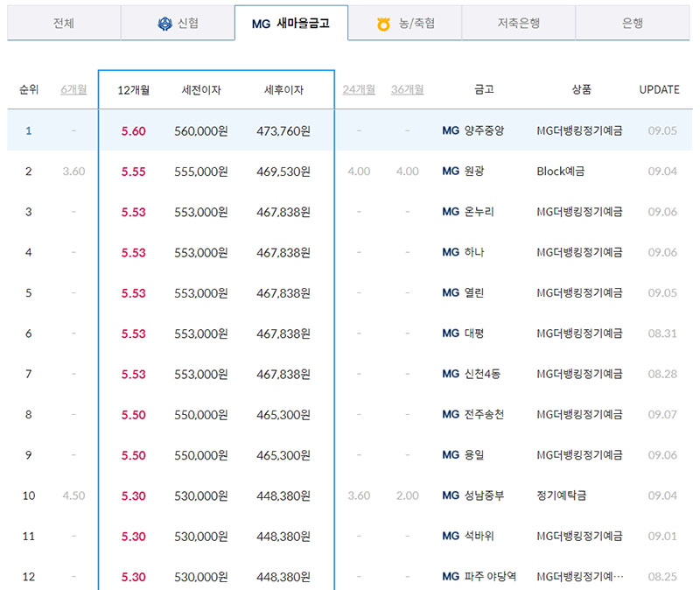Image resolution: width=700 pixels, height=590 pixels.
Task: Click the MG logo beside 양주중앙
Action: 451,130
